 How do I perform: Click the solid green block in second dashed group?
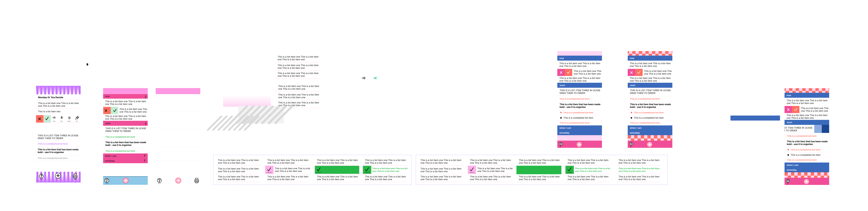pos(539,170)
